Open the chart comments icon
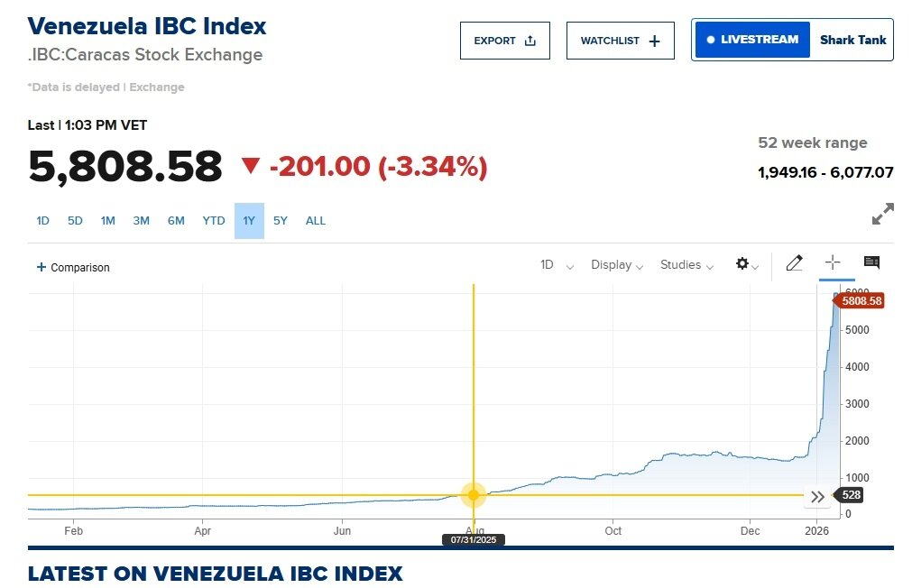The height and width of the screenshot is (588, 912). pos(871,262)
